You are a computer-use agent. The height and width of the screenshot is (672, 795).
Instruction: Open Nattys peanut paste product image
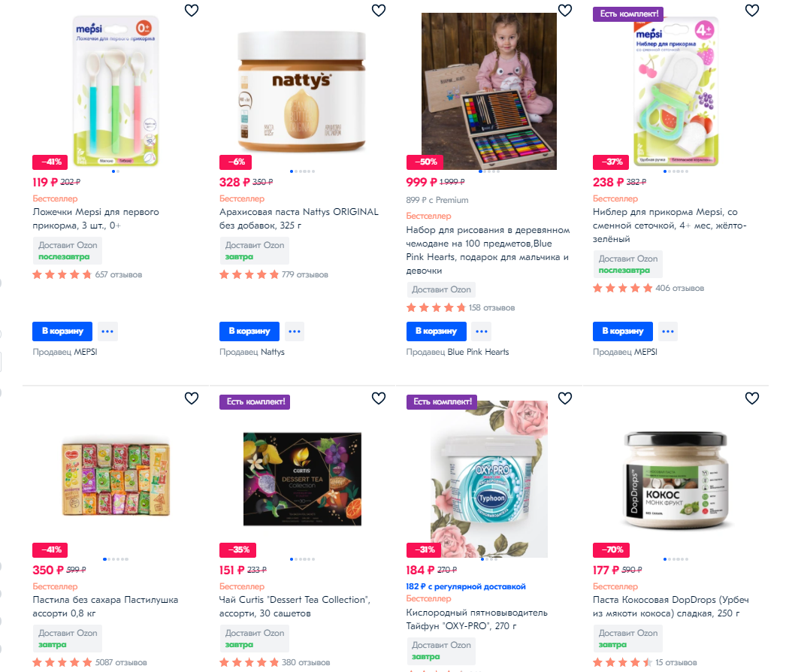click(x=301, y=91)
